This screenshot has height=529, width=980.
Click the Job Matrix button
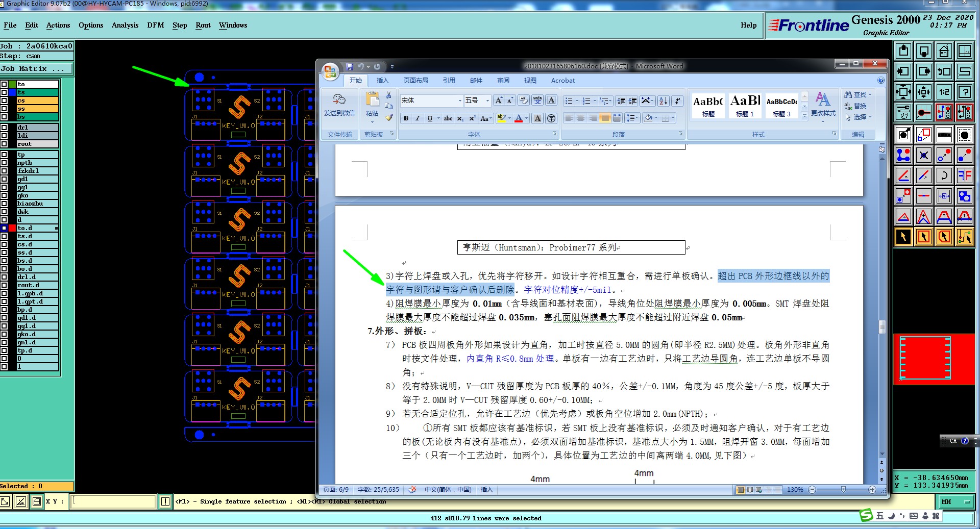36,68
